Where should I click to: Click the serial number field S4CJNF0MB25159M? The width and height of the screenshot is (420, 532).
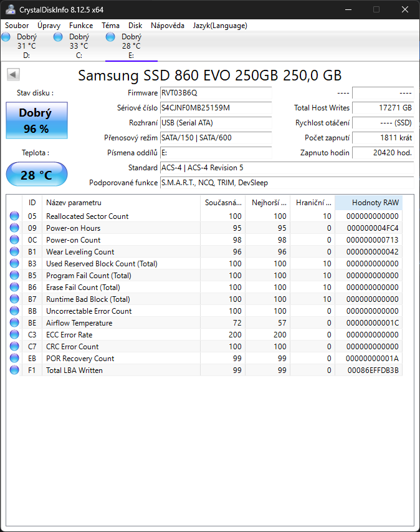coord(216,108)
